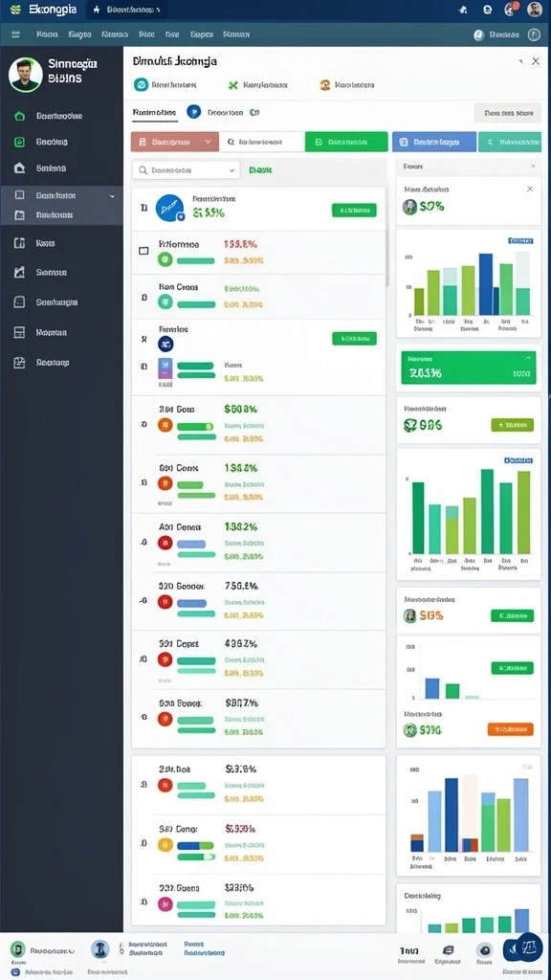
Task: Click the help question-mark icon in header
Action: [534, 35]
